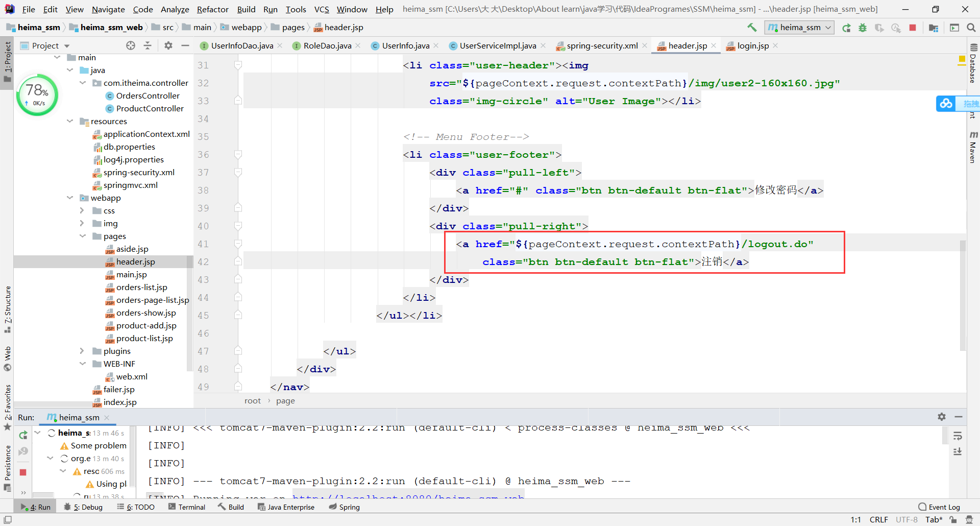This screenshot has height=526, width=980.
Task: Open the VCS menu
Action: point(322,9)
